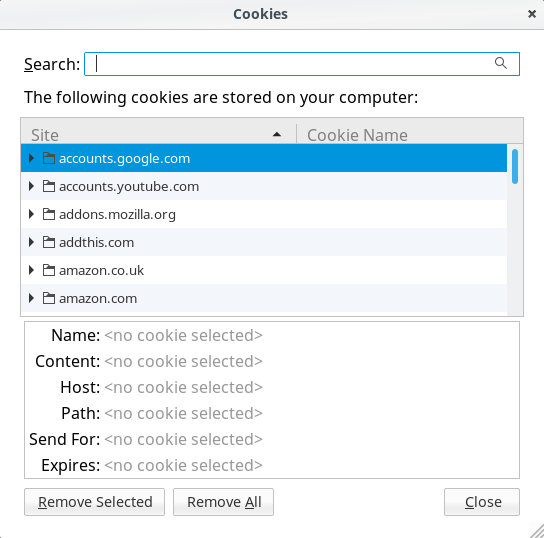Expand the accounts.google.com tree entry
The image size is (544, 538).
[x=32, y=158]
